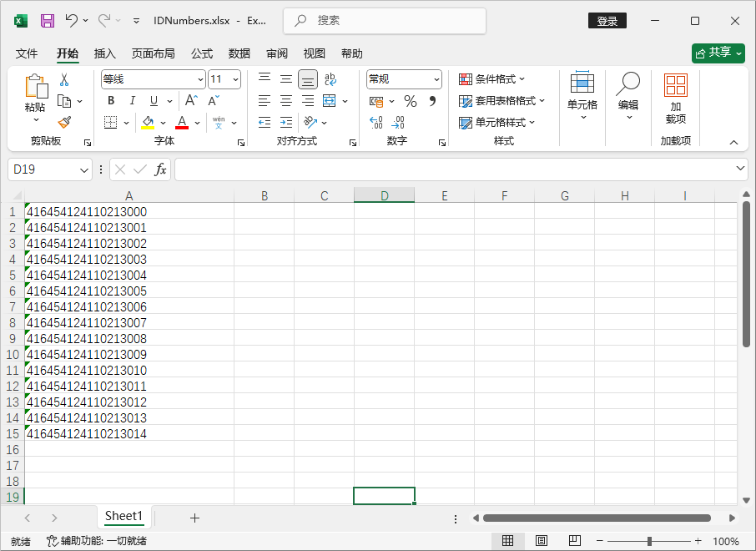The width and height of the screenshot is (756, 551).
Task: Click the 共享 button
Action: pos(718,53)
